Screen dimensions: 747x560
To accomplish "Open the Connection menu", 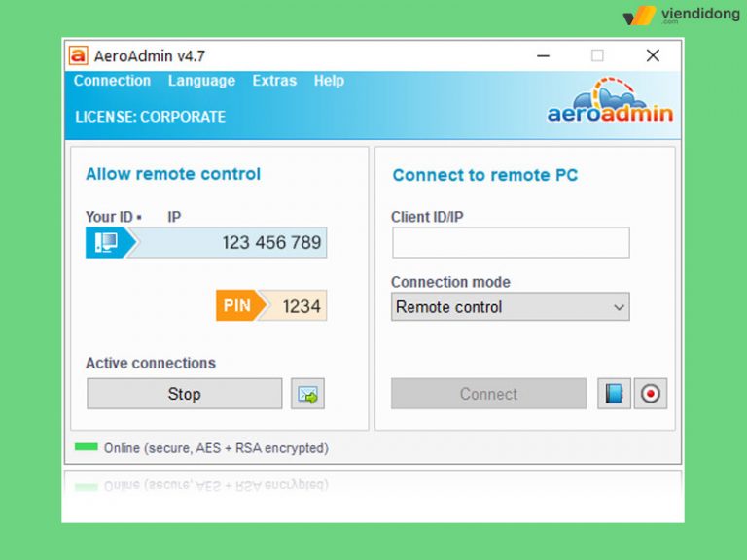I will tap(112, 81).
